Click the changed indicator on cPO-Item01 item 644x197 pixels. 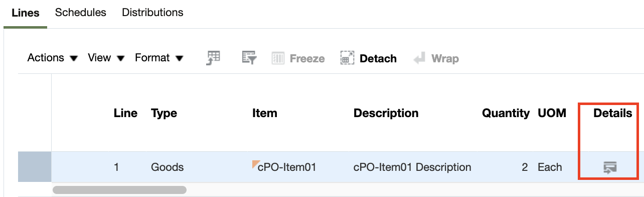pos(255,162)
